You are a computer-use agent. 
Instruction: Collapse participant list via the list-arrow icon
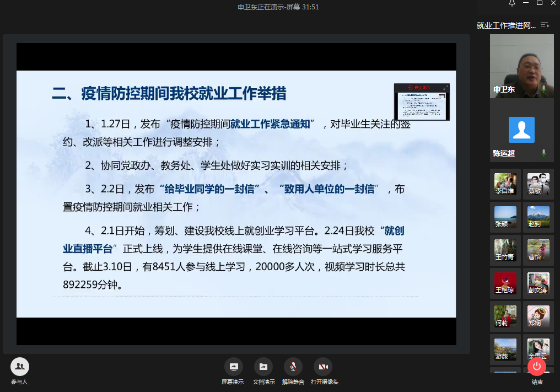[545, 25]
